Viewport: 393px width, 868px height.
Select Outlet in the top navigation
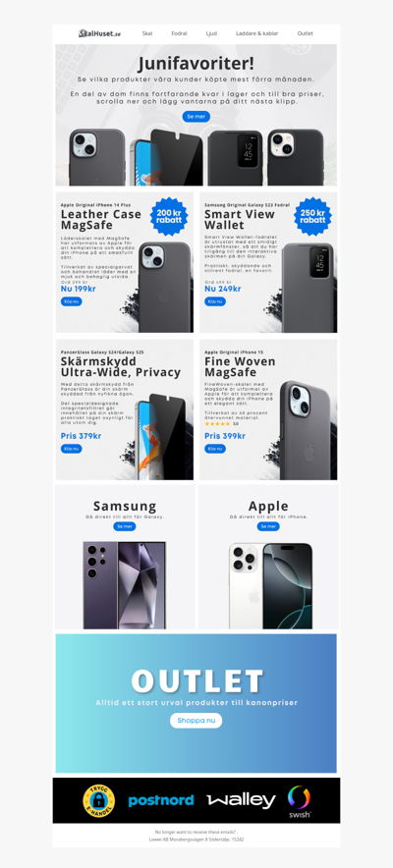[305, 33]
